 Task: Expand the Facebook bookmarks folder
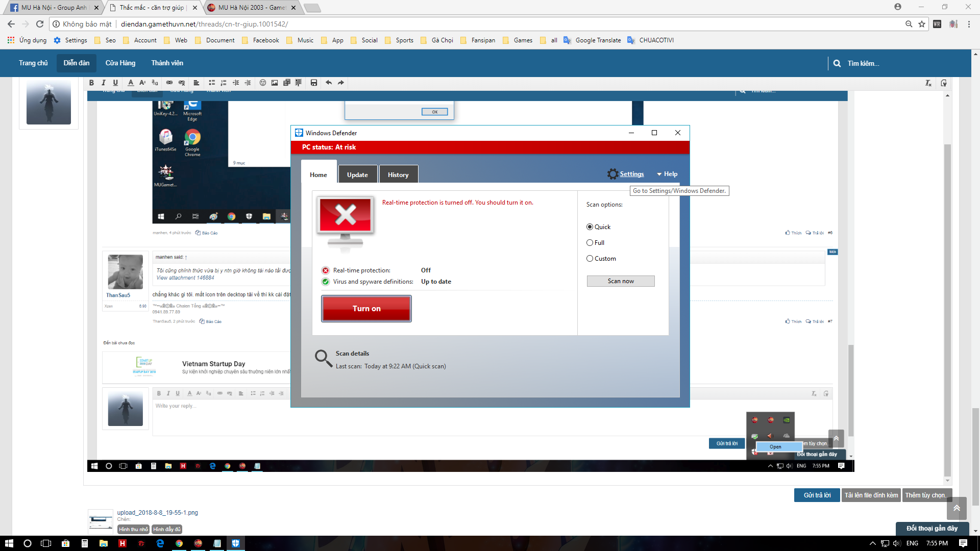pyautogui.click(x=260, y=40)
